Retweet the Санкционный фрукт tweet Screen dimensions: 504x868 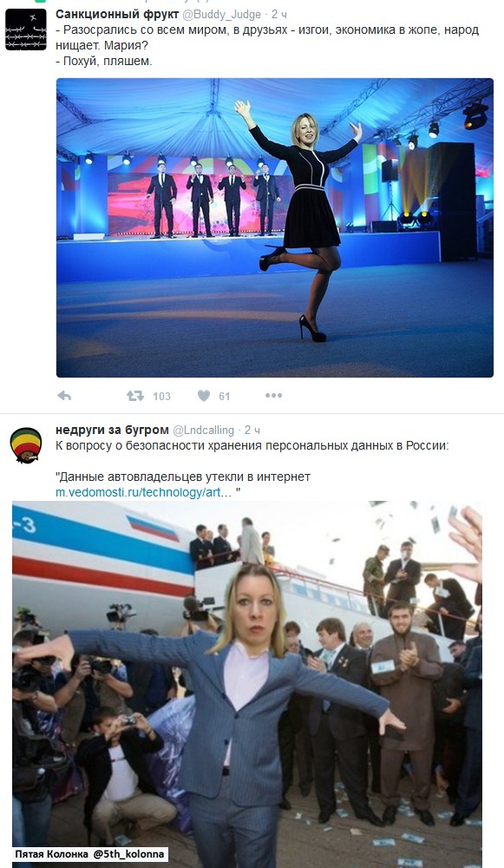click(x=135, y=396)
